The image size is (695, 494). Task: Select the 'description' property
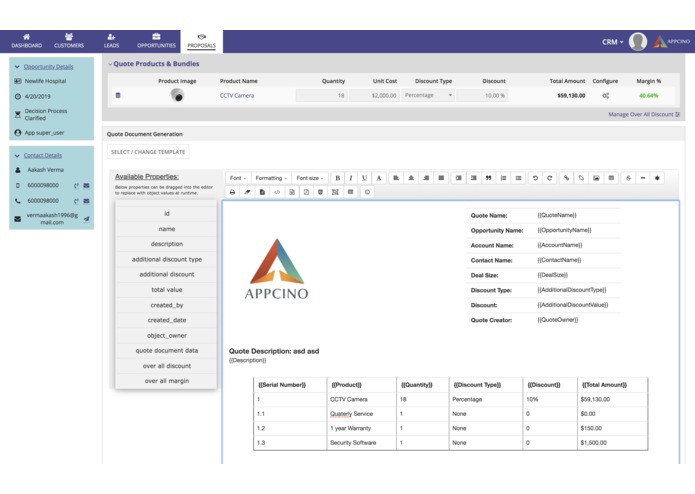point(167,244)
